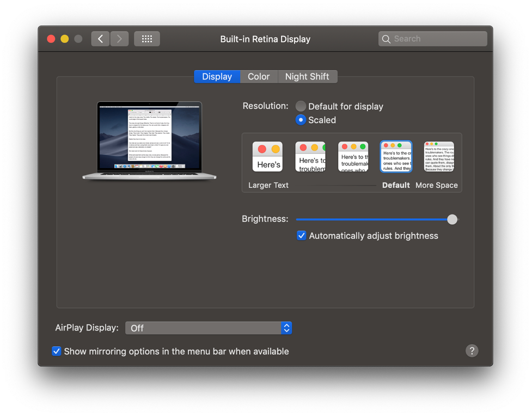Click the More Space label

point(437,185)
